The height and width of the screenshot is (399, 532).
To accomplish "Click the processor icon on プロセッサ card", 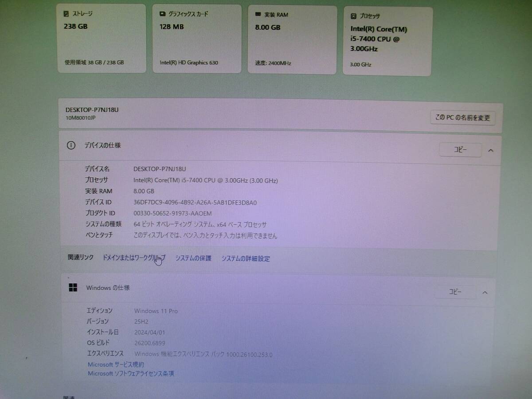I will point(353,16).
